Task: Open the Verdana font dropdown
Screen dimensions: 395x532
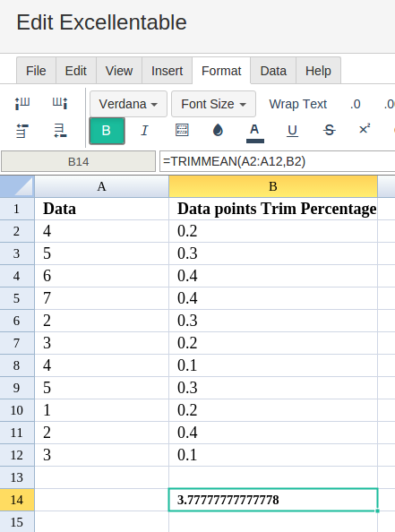Action: tap(128, 104)
